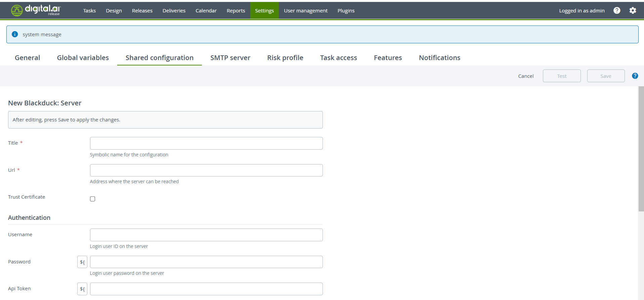Click Logged in as admin text
The height and width of the screenshot is (300, 644).
[x=582, y=11]
